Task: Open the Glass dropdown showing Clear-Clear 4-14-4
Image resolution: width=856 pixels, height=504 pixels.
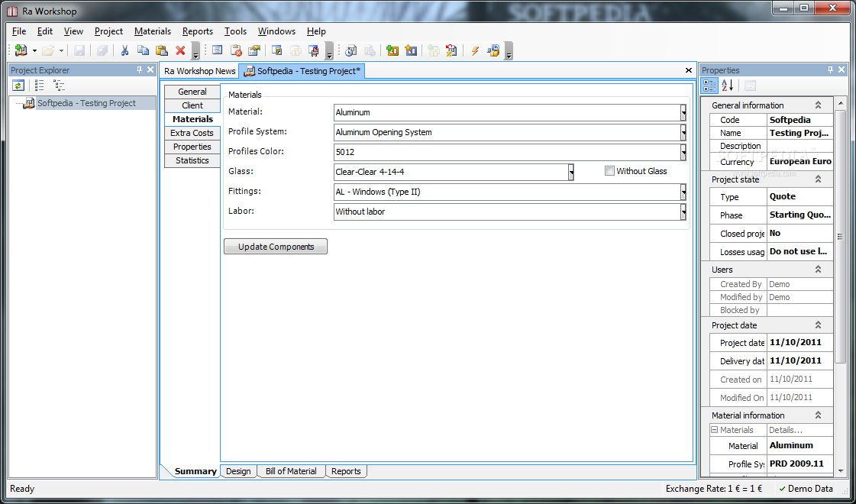Action: pyautogui.click(x=570, y=172)
